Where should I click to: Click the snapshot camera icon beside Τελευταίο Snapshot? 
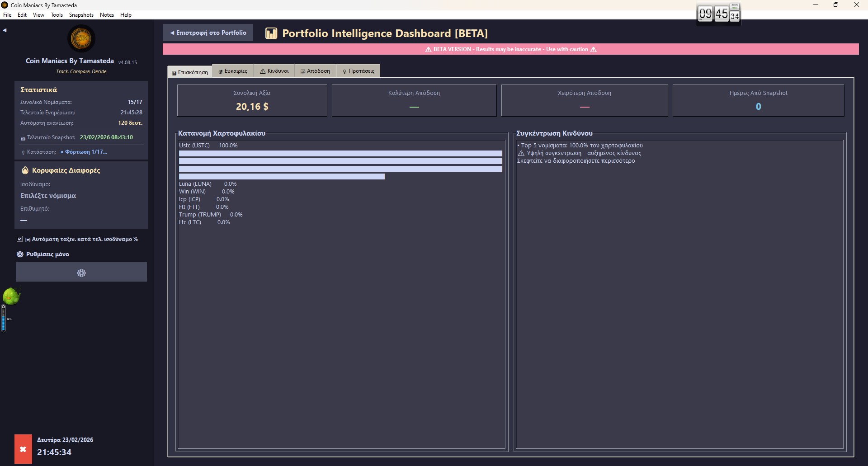tap(23, 137)
